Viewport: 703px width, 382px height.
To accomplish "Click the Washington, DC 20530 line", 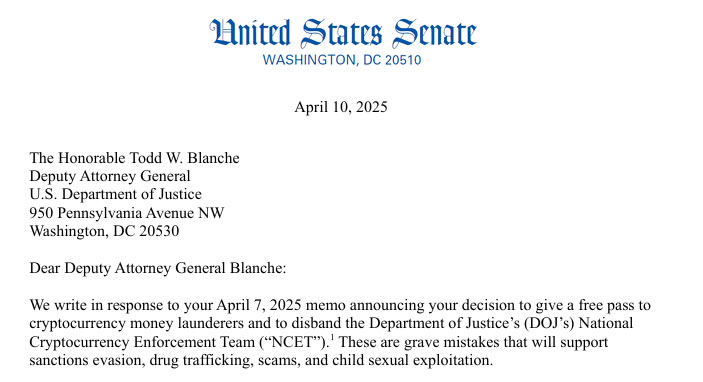I will pos(104,231).
